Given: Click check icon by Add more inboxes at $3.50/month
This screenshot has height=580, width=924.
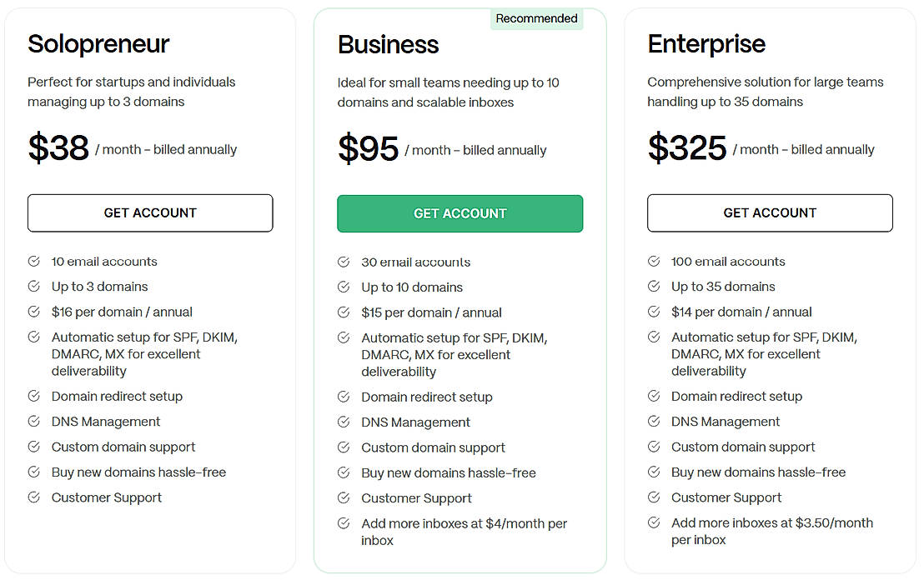Looking at the screenshot, I should click(654, 523).
